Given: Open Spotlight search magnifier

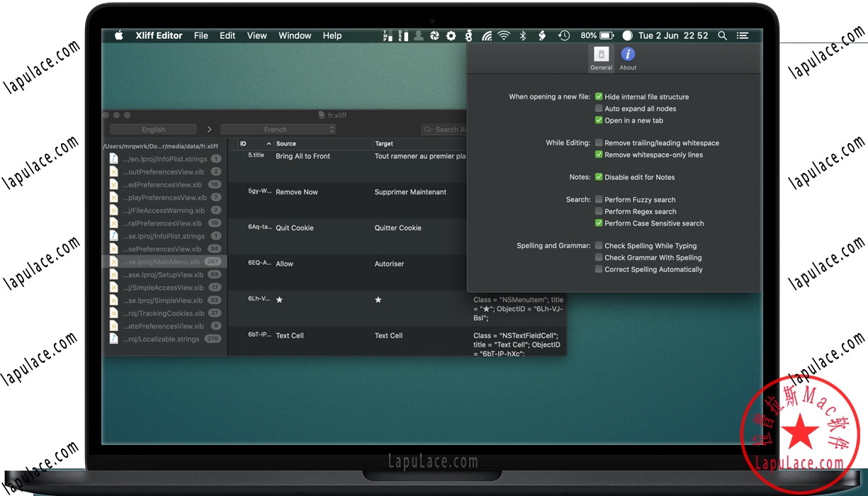Looking at the screenshot, I should click(722, 35).
